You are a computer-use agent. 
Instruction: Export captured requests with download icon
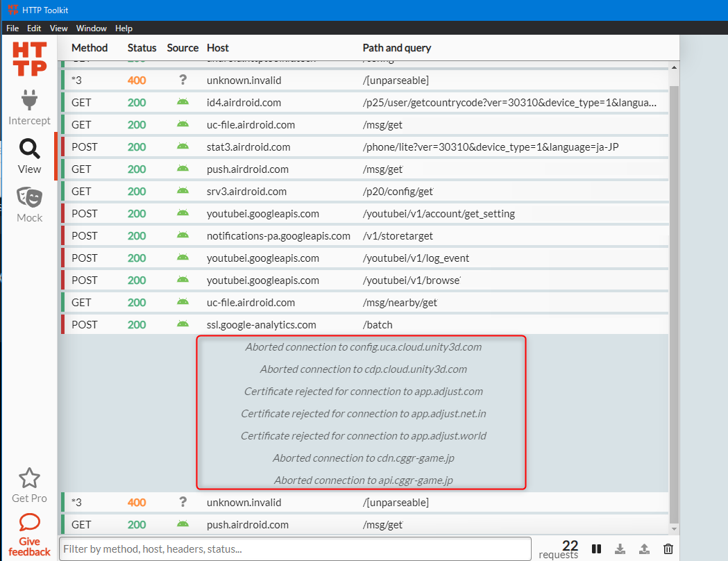click(x=620, y=549)
